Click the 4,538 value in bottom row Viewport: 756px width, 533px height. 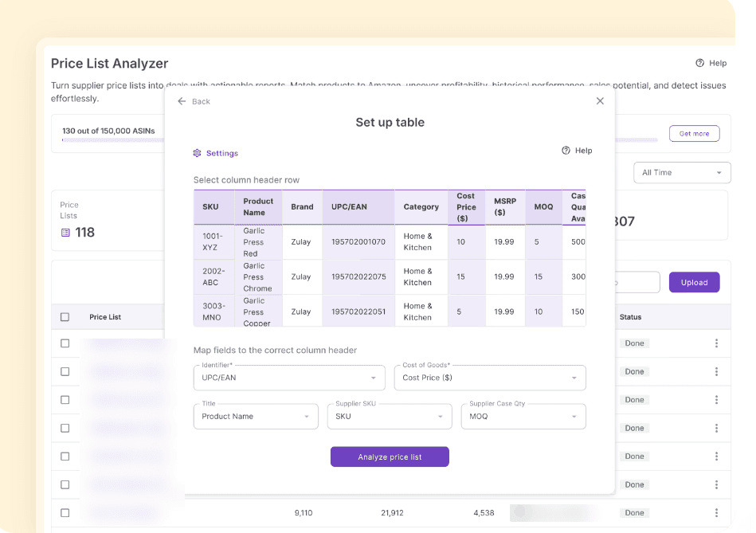(484, 513)
